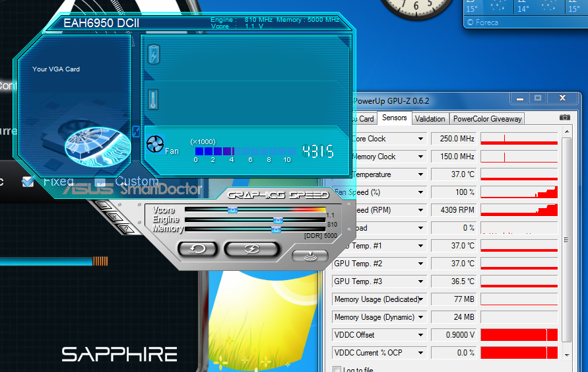Image resolution: width=588 pixels, height=372 pixels.
Task: Open the Memory Usage (Dedicated) dropdown
Action: pos(421,299)
